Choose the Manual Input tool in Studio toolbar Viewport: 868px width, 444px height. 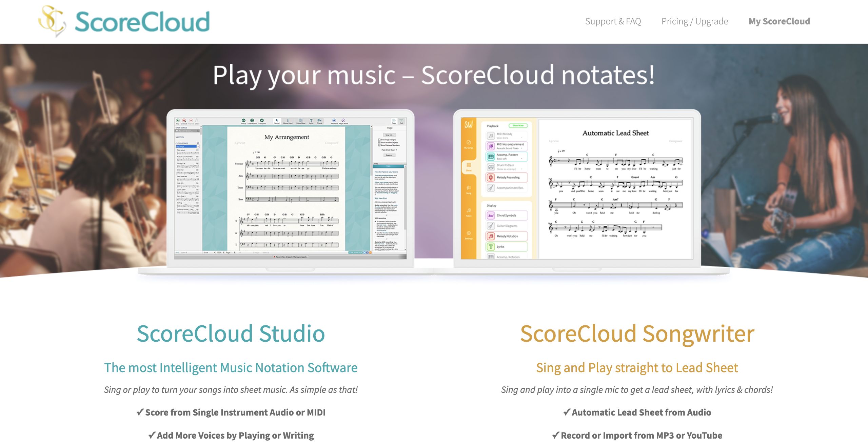[x=288, y=121]
